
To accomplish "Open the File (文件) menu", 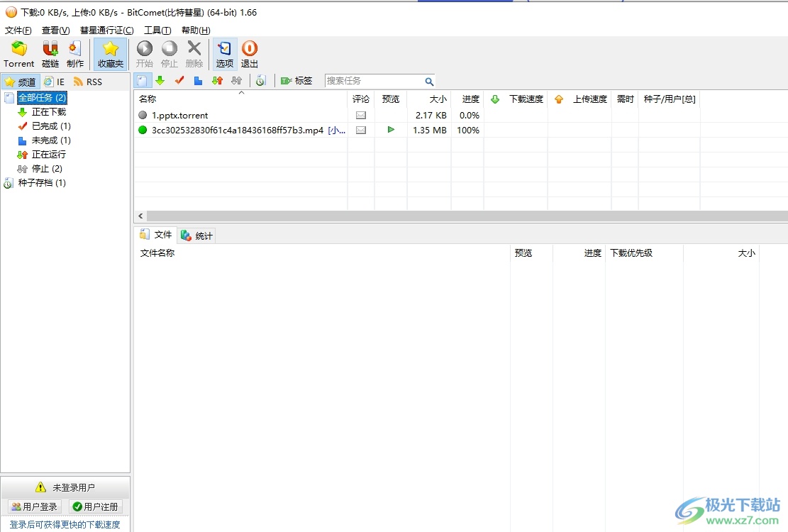I will 18,30.
